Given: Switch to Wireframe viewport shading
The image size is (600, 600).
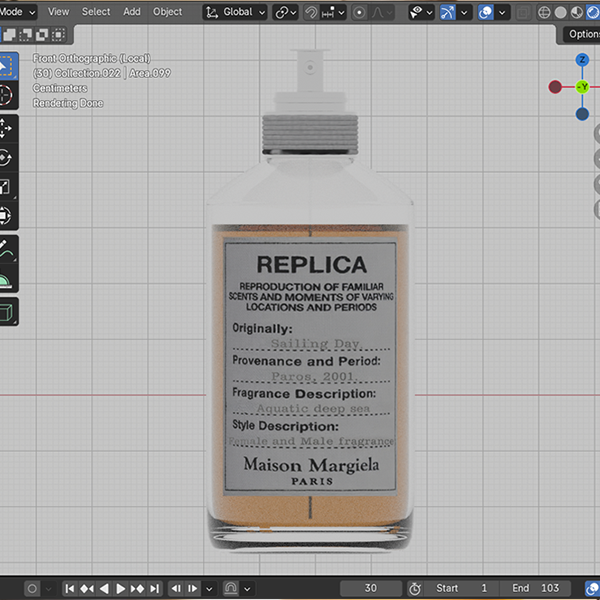Looking at the screenshot, I should click(x=544, y=13).
